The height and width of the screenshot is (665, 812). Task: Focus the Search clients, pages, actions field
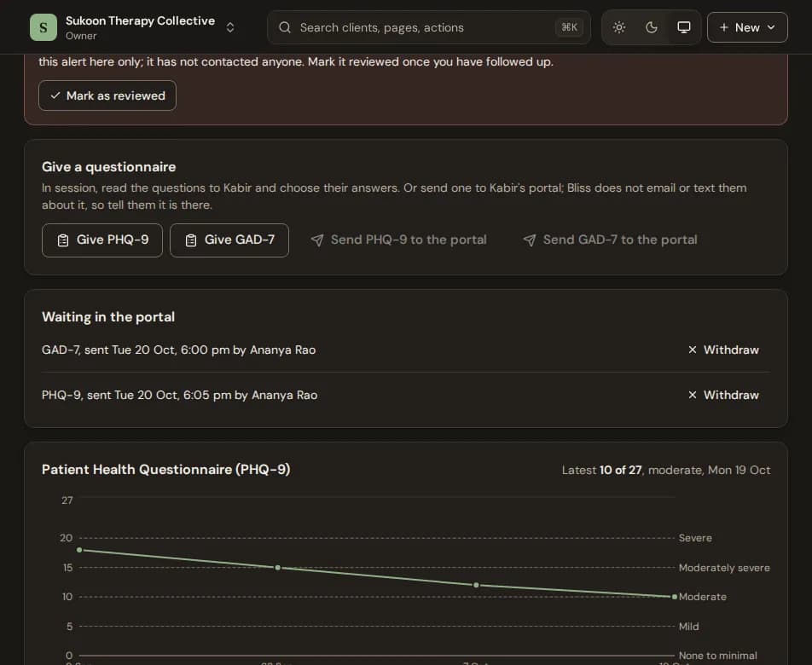(x=429, y=27)
